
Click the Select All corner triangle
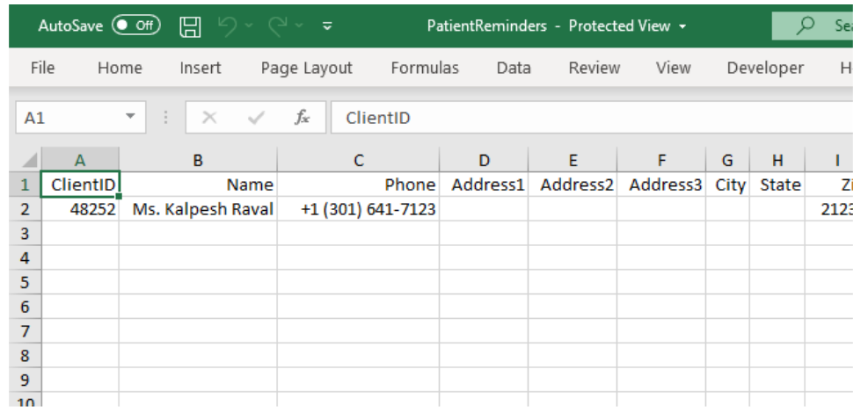pyautogui.click(x=28, y=161)
